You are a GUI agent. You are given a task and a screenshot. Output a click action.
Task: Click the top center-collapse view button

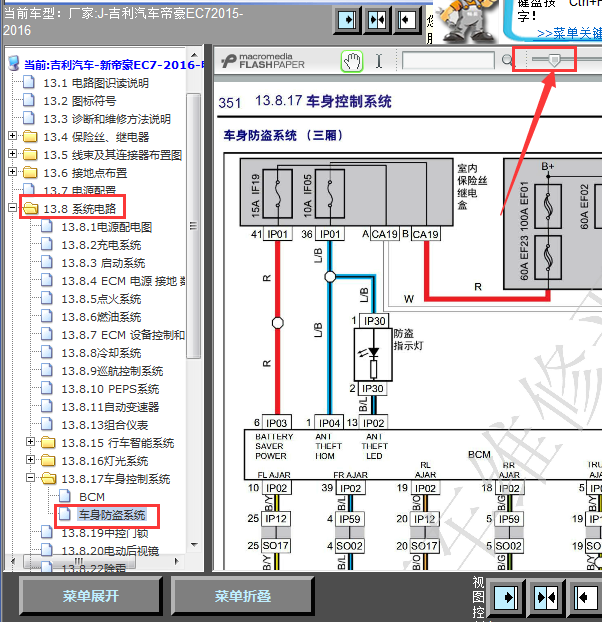point(376,19)
